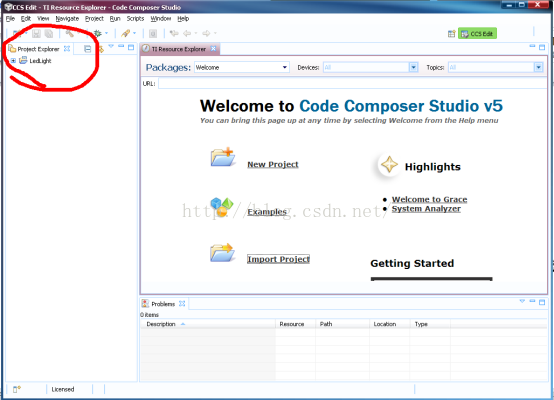554x400 pixels.
Task: Select the Project Explorer tab
Action: point(38,49)
